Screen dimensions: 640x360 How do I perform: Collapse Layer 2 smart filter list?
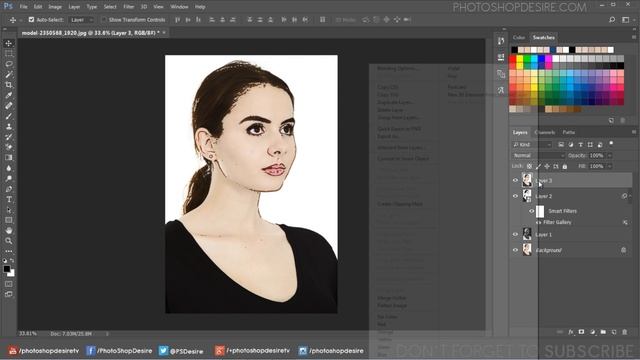(x=631, y=196)
